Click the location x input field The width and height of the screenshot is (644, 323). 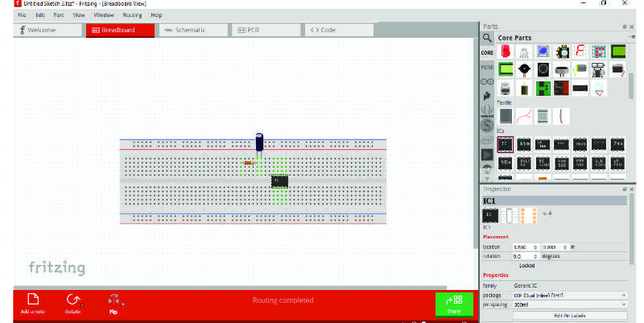coord(522,247)
